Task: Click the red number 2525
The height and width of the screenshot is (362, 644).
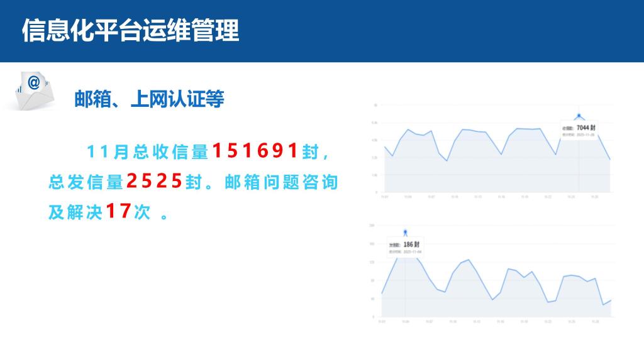Action: click(155, 182)
